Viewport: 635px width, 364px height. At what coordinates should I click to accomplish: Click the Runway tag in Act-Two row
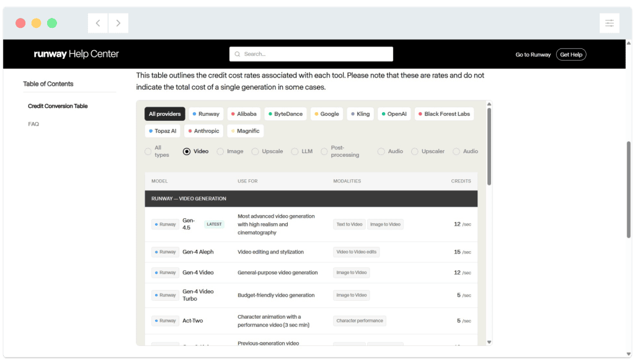point(165,321)
